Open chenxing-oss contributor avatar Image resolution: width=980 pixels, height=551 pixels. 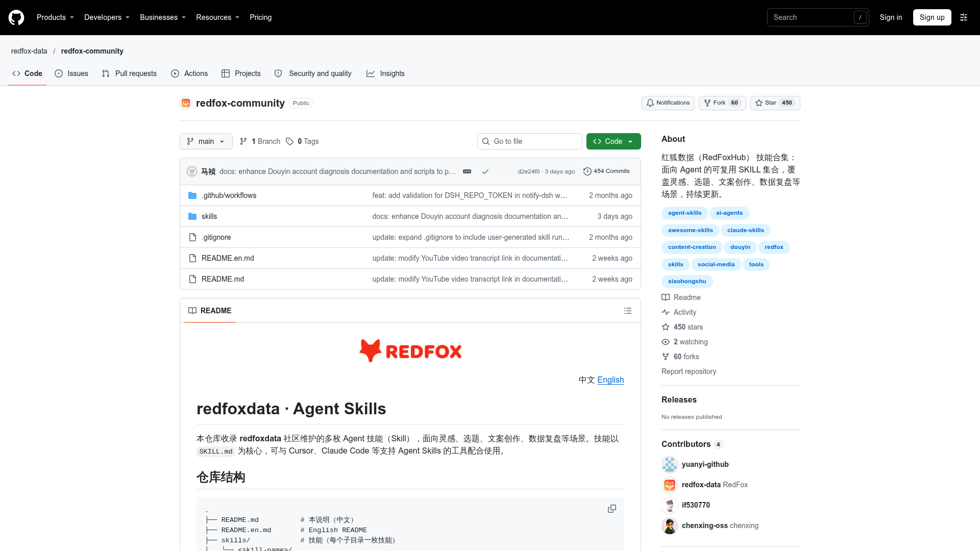[670, 525]
